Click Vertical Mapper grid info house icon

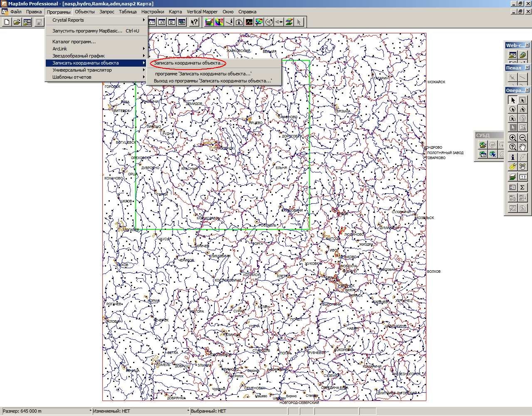[x=239, y=22]
